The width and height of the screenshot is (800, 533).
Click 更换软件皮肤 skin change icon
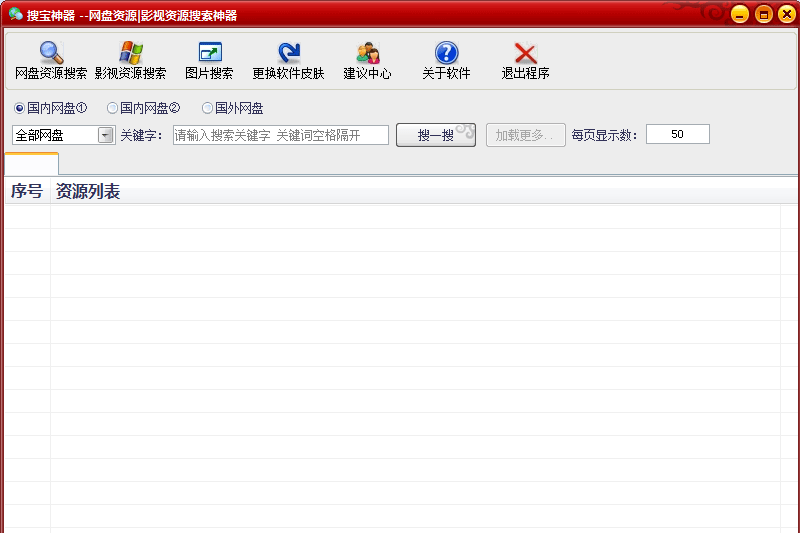[x=288, y=60]
